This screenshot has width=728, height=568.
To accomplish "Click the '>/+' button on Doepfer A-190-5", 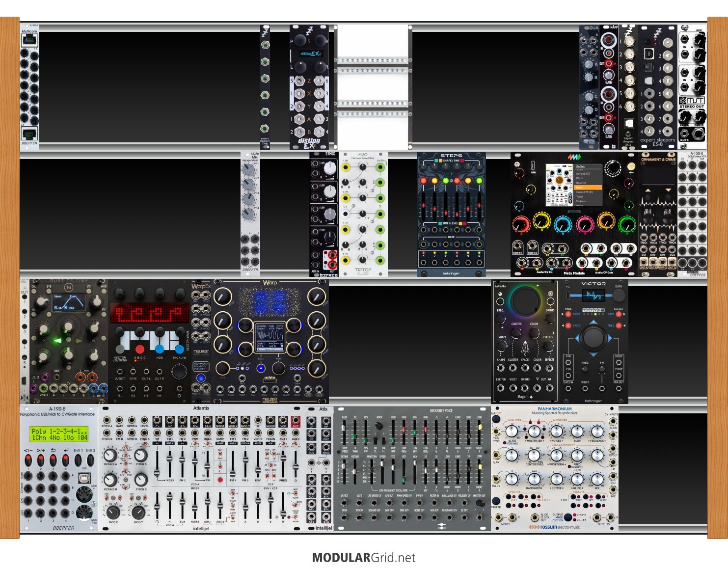I will (x=41, y=461).
